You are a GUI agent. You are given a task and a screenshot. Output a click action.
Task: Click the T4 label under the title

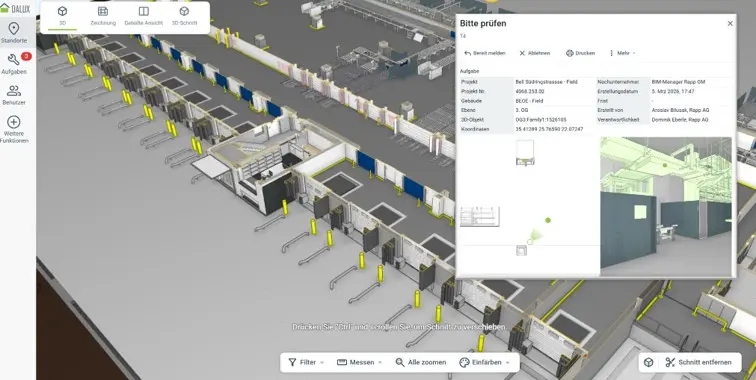tap(462, 36)
